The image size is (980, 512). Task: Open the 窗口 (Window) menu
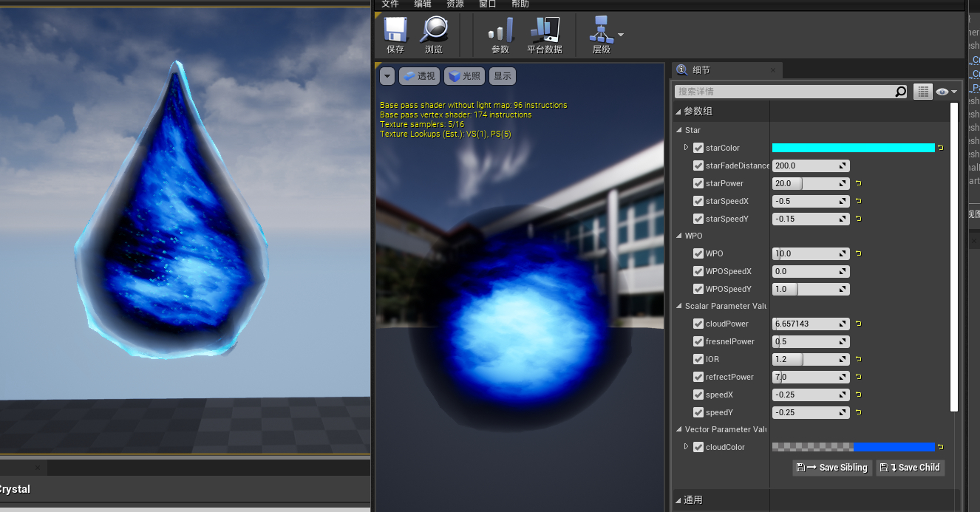[488, 4]
